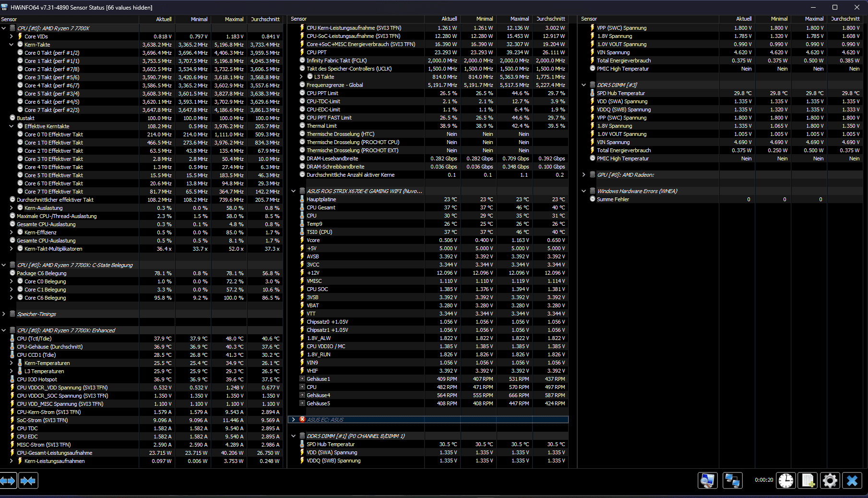Click the clock icon beside Bustakt
This screenshot has height=498, width=868.
[x=12, y=118]
